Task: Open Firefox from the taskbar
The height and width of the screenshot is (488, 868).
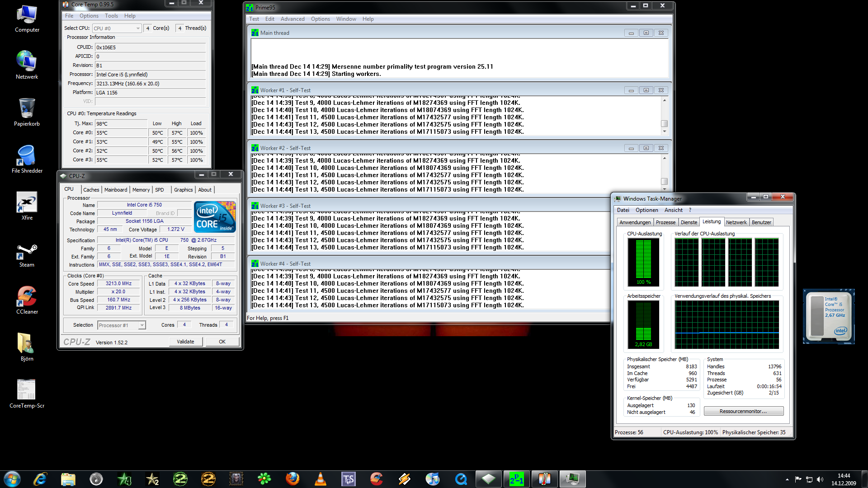Action: [x=292, y=479]
